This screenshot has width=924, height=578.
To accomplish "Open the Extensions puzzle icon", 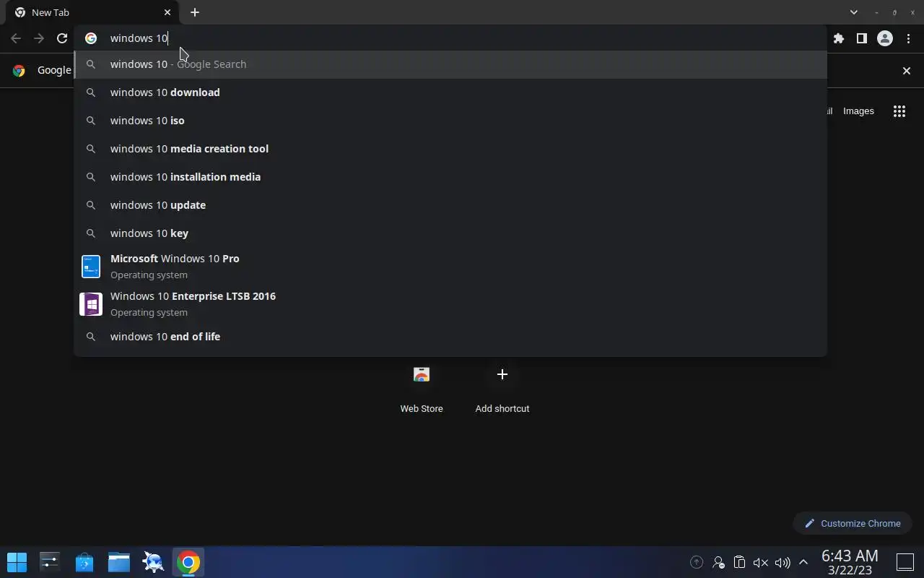I will coord(838,38).
